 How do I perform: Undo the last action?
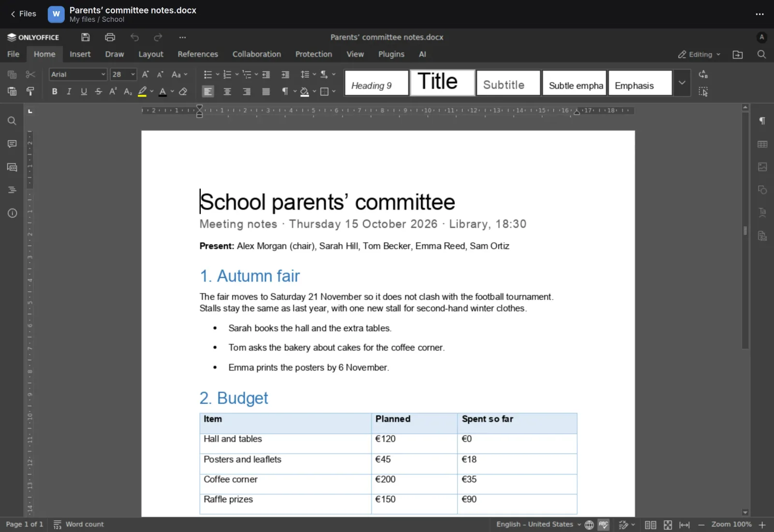(x=134, y=37)
